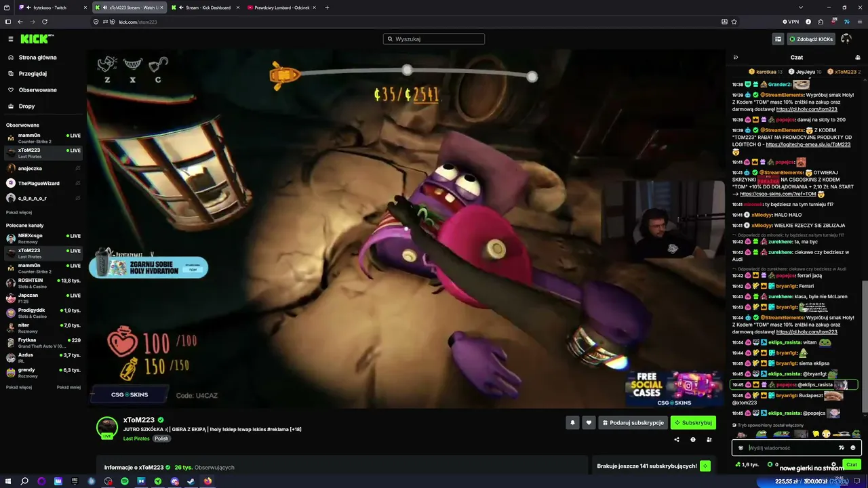Open the Kick hamburger menu
Image resolution: width=868 pixels, height=488 pixels.
click(x=11, y=39)
